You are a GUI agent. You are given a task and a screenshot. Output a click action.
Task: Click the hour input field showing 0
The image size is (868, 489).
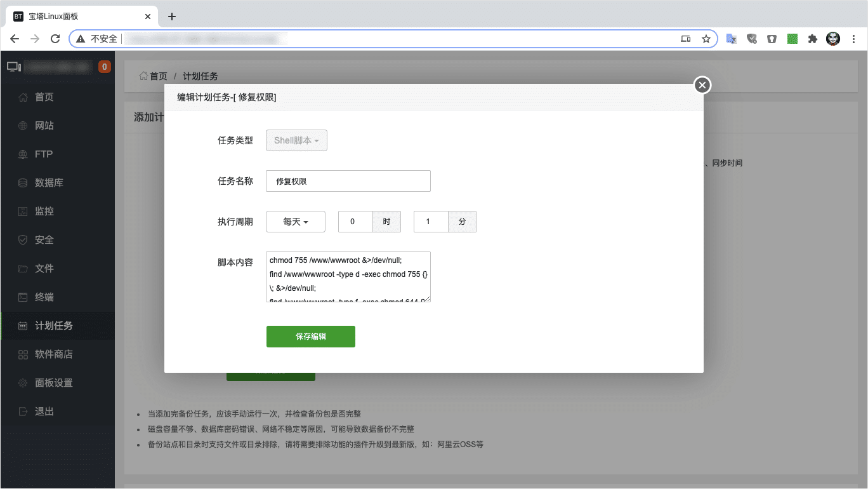click(x=355, y=222)
